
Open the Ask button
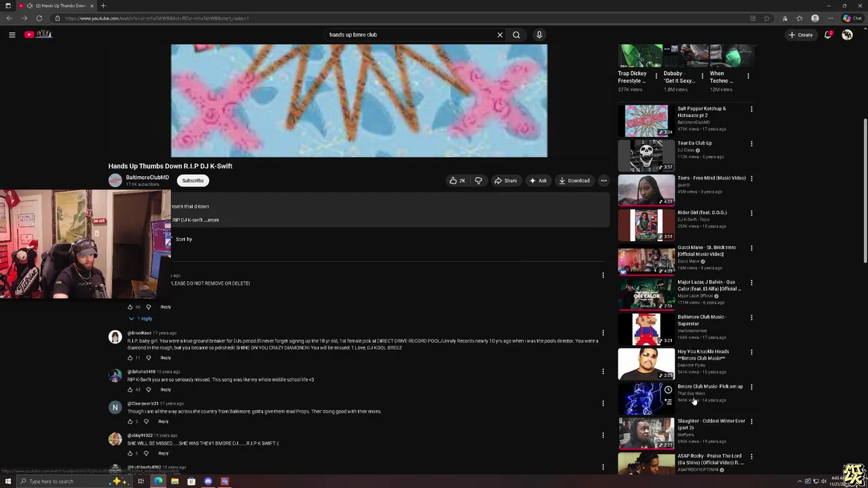pos(538,181)
